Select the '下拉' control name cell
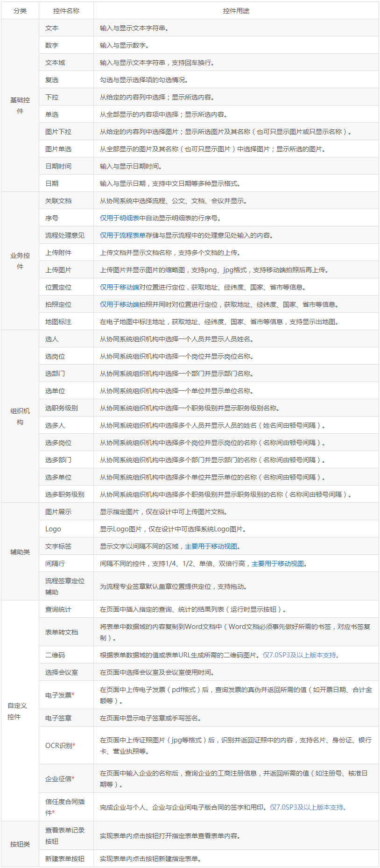380x868 pixels. click(66, 97)
